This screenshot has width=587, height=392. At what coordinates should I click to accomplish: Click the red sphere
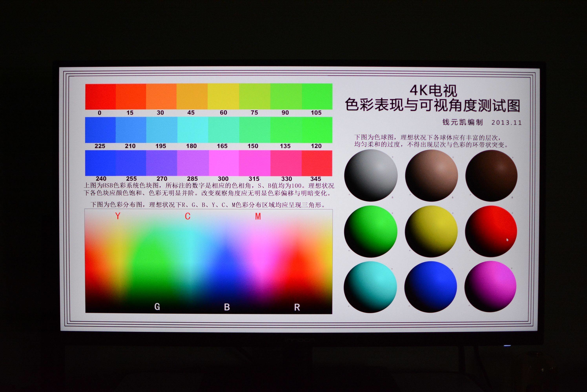[491, 231]
